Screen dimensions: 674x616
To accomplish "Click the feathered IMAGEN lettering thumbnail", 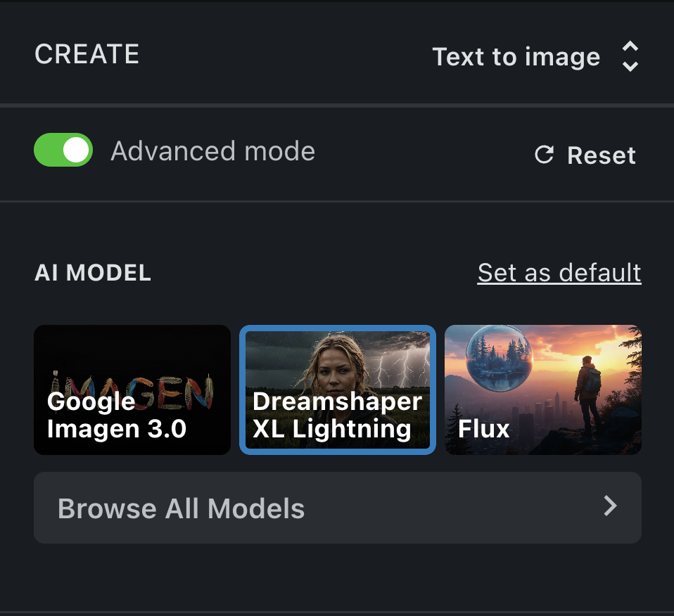I will coord(133,389).
